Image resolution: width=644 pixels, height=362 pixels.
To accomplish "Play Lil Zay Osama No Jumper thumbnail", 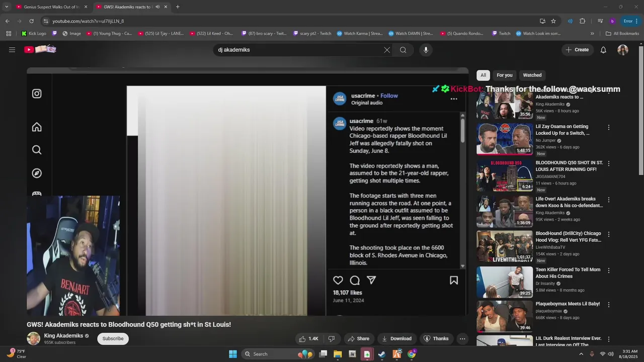I will tap(505, 139).
